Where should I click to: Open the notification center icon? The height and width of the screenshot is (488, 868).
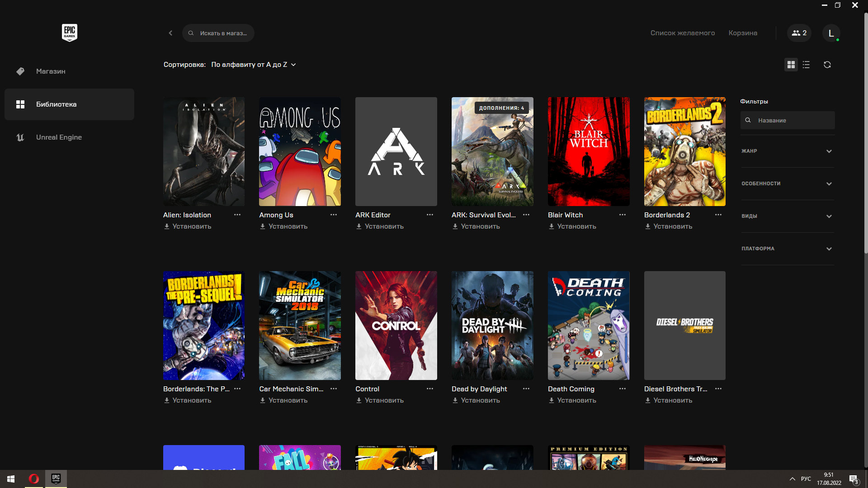[x=854, y=479]
